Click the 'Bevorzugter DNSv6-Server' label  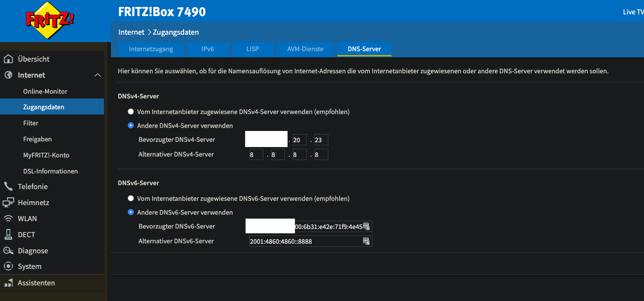(x=177, y=226)
